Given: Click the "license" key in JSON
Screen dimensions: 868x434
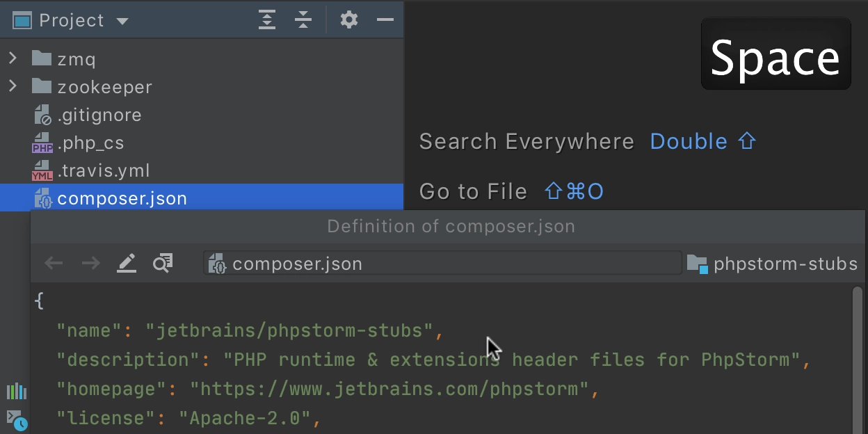Looking at the screenshot, I should coord(106,418).
